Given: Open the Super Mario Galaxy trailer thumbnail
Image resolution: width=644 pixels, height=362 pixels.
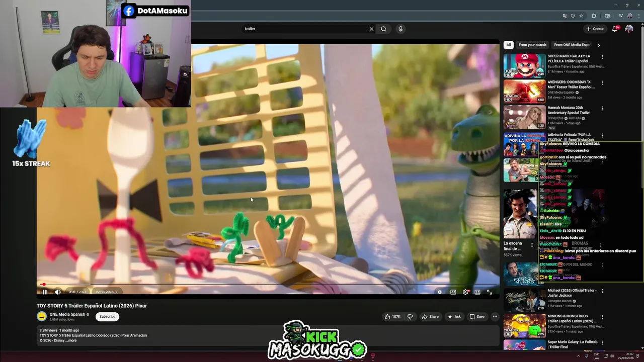Looking at the screenshot, I should [524, 65].
